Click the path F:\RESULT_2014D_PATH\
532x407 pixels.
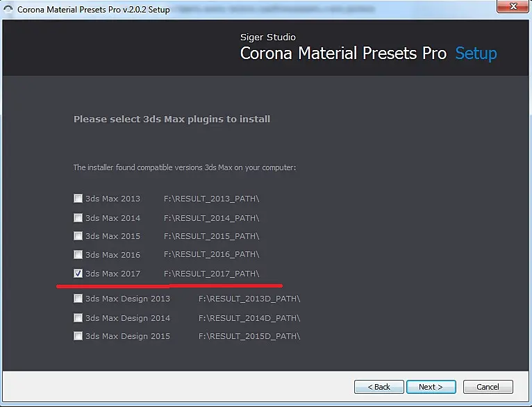pyautogui.click(x=249, y=318)
